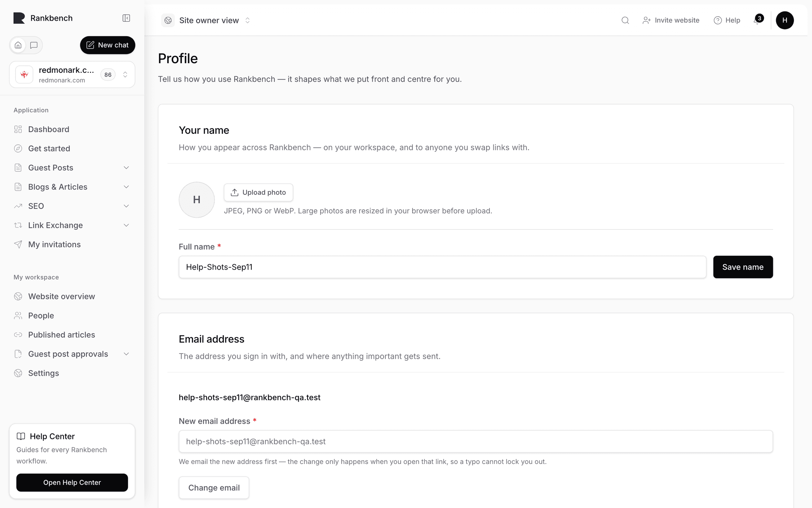The width and height of the screenshot is (812, 508).
Task: Expand Link Exchange chevron
Action: [x=126, y=225]
